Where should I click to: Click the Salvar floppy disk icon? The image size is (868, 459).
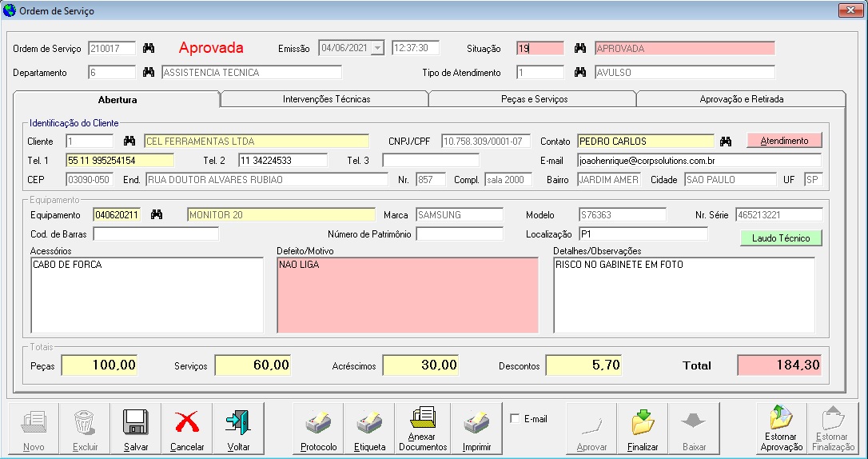(x=136, y=423)
